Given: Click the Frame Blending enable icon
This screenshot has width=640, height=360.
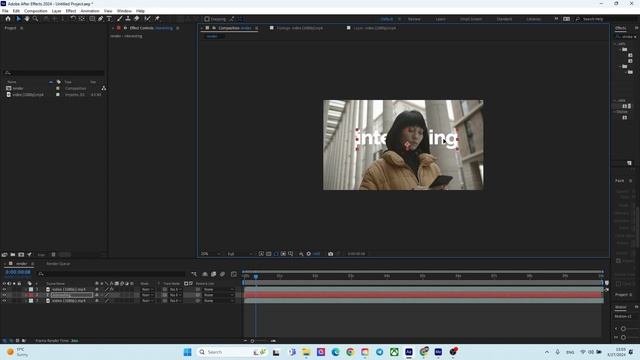Looking at the screenshot, I should (213, 274).
